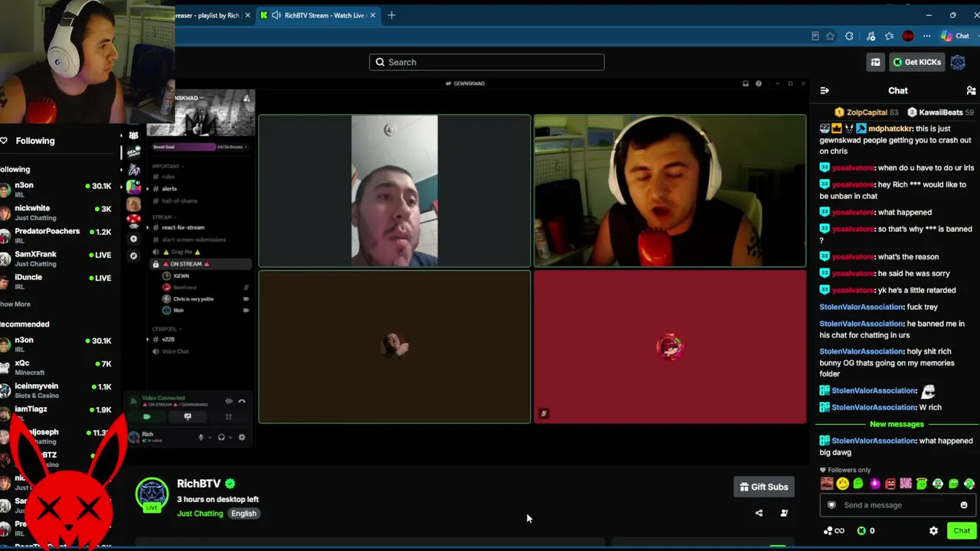The image size is (980, 551).
Task: Disconnect from Discord voice call
Action: tap(242, 401)
